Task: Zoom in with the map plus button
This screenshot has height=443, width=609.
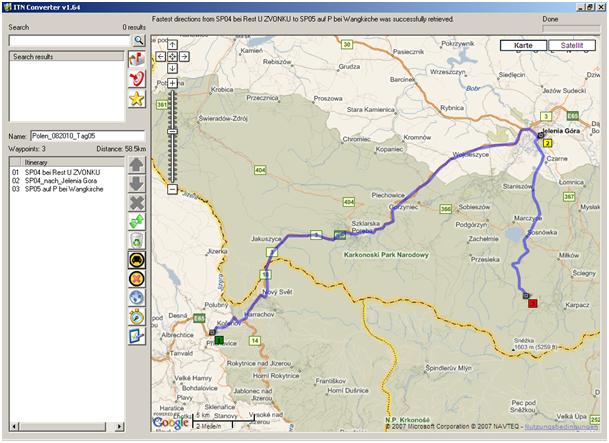Action: point(172,83)
